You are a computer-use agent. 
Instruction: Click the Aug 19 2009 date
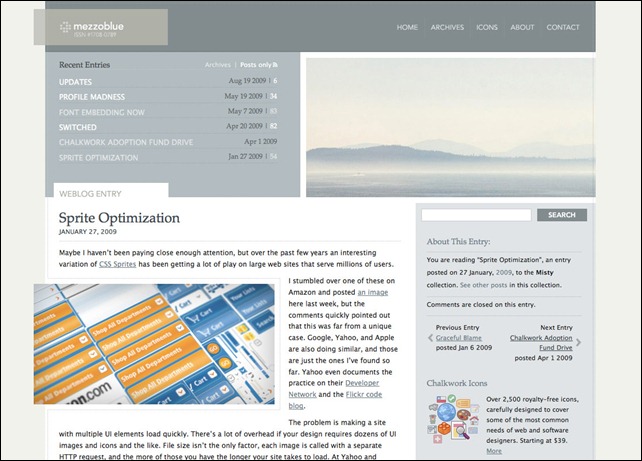click(x=247, y=81)
